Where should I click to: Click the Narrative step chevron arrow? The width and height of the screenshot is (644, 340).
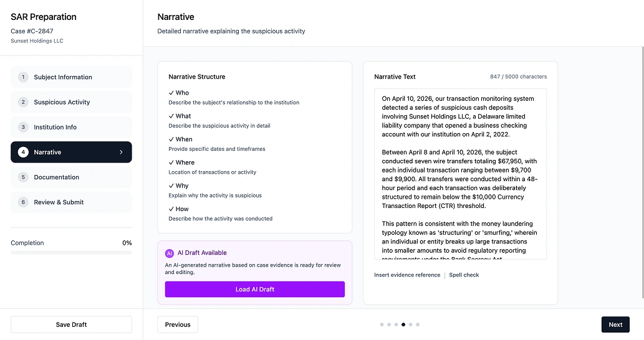121,152
